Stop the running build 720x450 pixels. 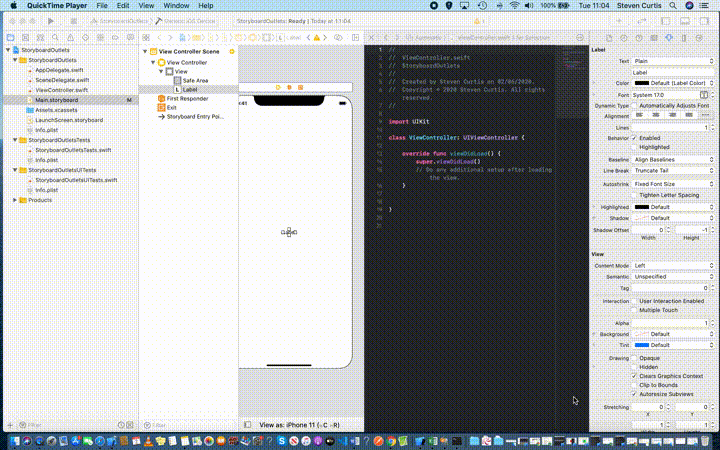coord(73,21)
